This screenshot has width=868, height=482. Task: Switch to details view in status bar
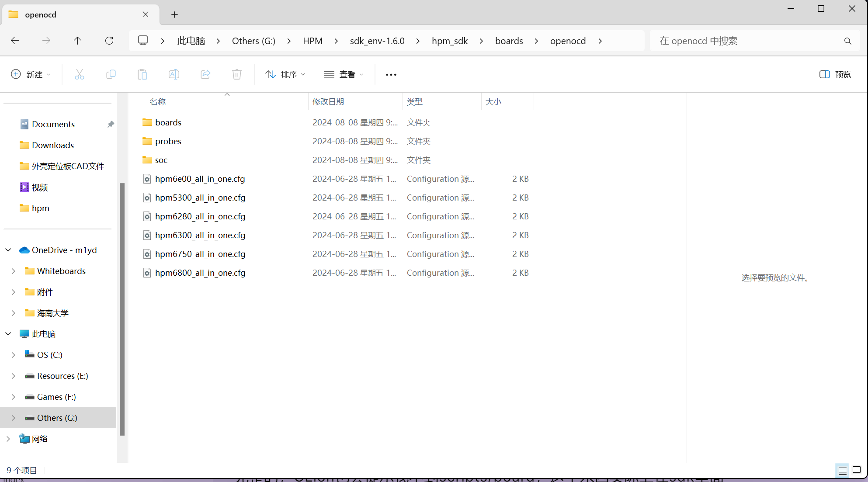[842, 470]
